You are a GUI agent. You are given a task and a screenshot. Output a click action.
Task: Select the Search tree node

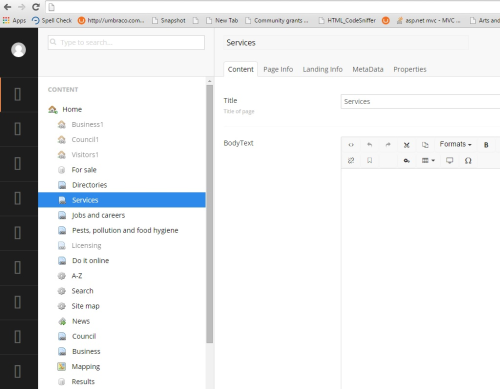82,291
